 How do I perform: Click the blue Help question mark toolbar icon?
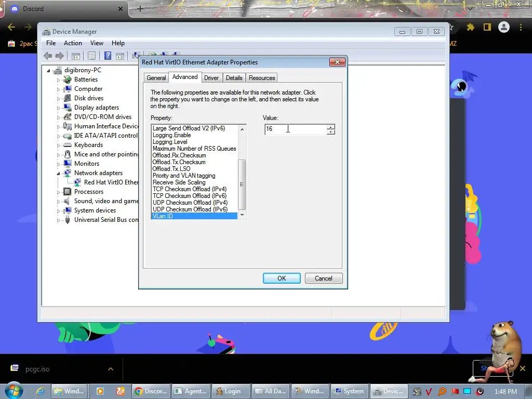[108, 56]
